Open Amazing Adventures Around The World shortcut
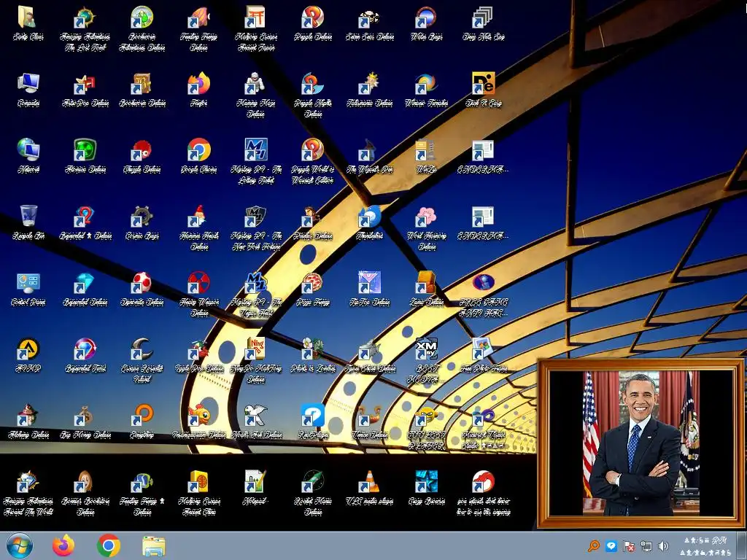Screen dimensions: 747x560 pyautogui.click(x=28, y=493)
